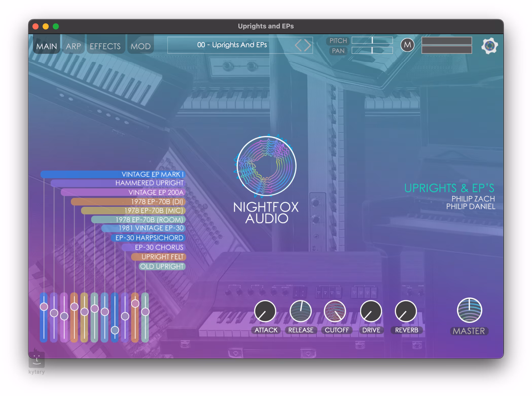
Task: Open the MOD tab
Action: click(140, 46)
